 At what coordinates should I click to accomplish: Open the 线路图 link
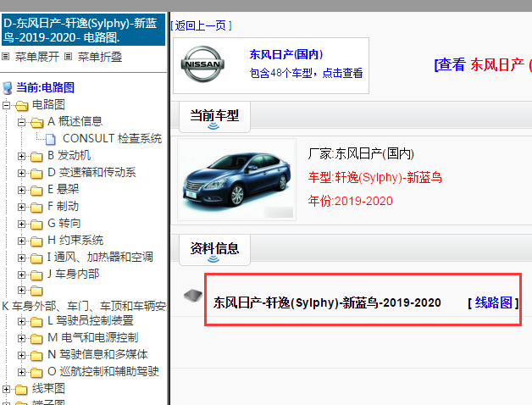click(x=493, y=302)
